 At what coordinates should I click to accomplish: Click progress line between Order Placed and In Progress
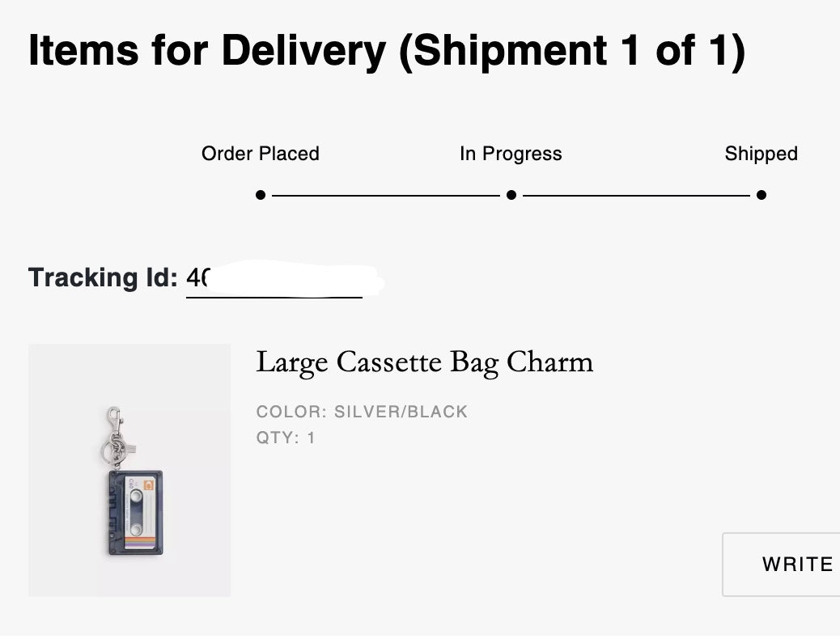[385, 195]
